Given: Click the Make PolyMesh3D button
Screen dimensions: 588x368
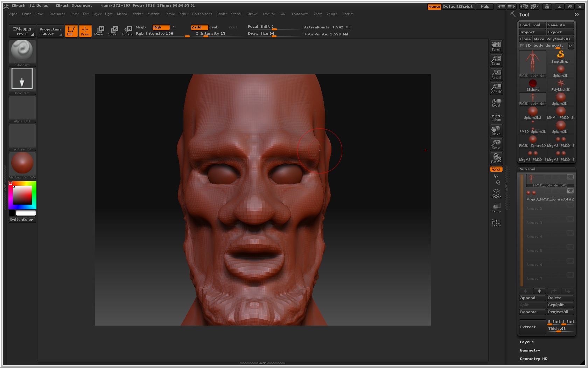Looking at the screenshot, I should coord(553,39).
